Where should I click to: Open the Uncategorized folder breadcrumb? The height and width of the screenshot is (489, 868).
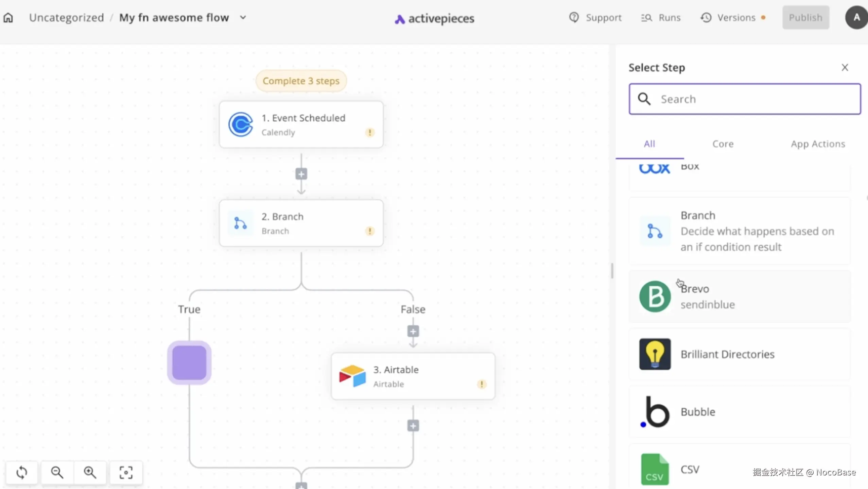coord(66,18)
